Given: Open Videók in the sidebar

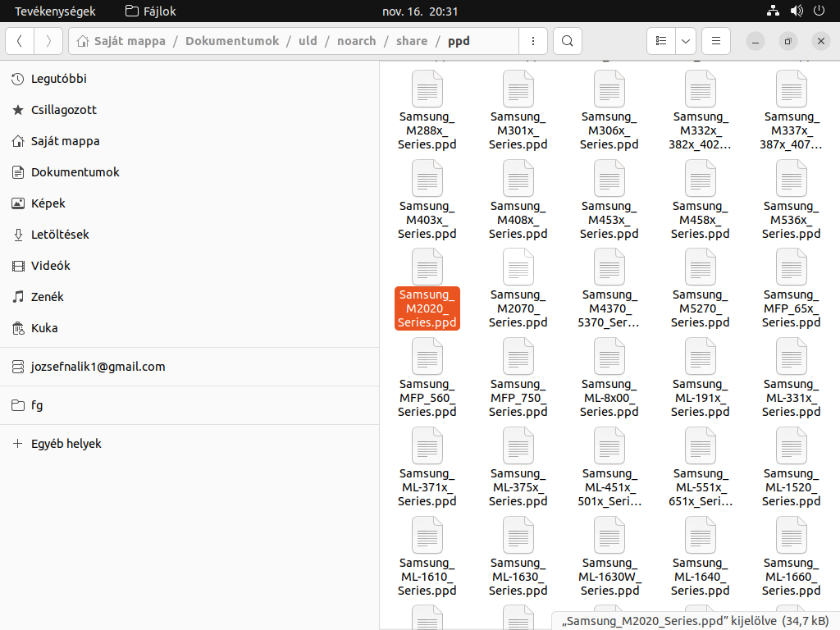Looking at the screenshot, I should click(189, 266).
